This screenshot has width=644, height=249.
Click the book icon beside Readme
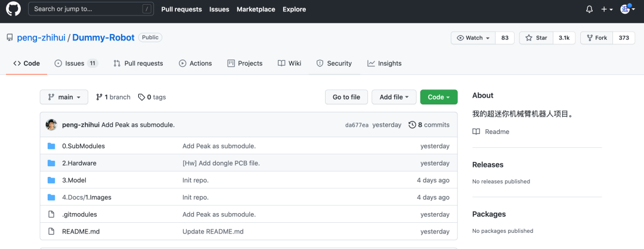pos(476,132)
